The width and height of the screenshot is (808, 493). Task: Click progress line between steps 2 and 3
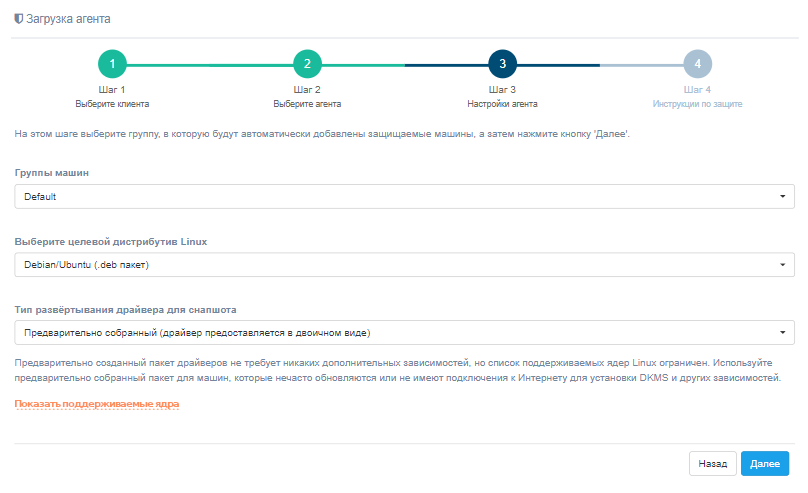(x=405, y=64)
